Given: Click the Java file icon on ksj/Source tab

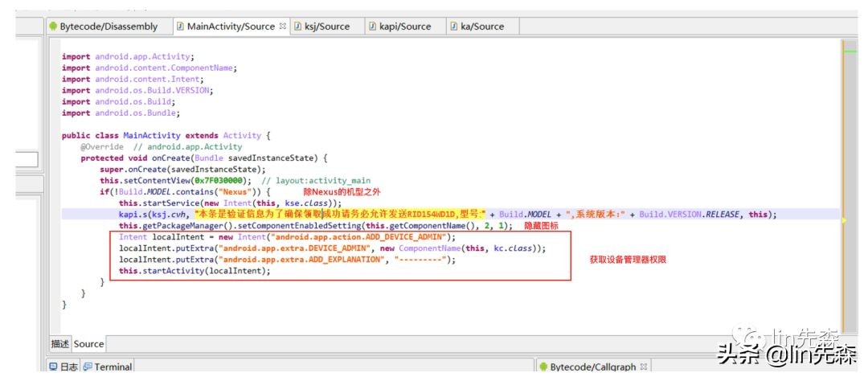Looking at the screenshot, I should pos(297,27).
